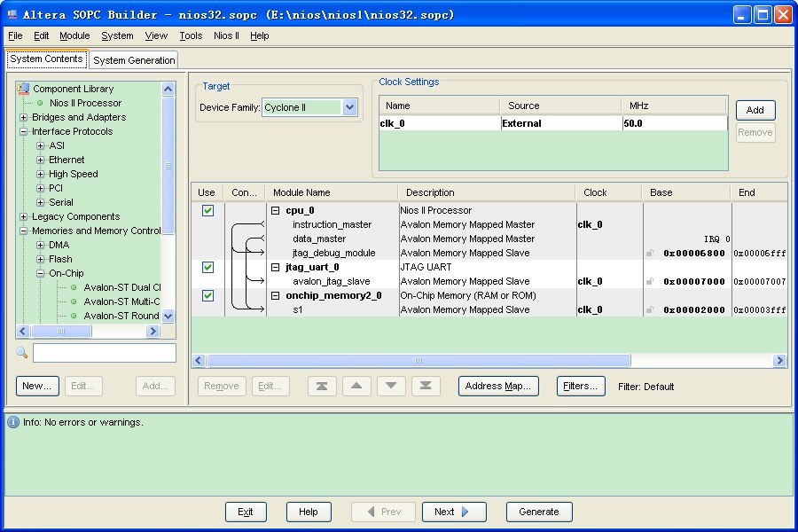The image size is (798, 532).
Task: Click the Generate button
Action: [539, 512]
